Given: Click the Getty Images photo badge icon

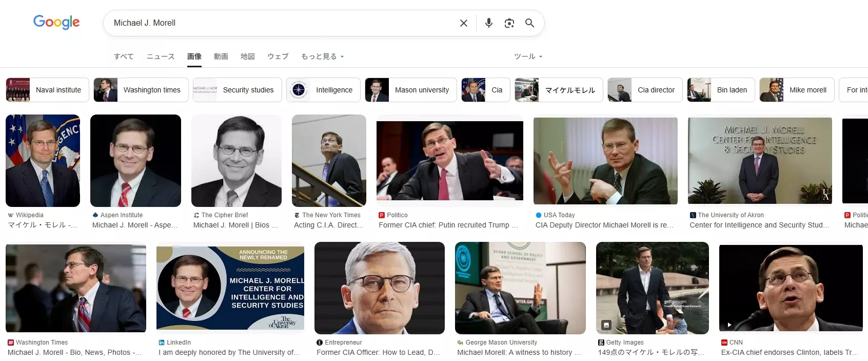Looking at the screenshot, I should 606,325.
